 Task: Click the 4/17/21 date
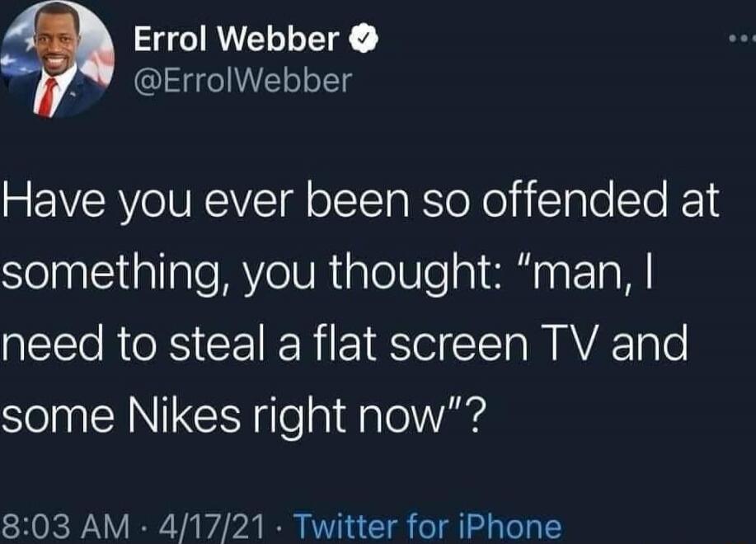214,526
